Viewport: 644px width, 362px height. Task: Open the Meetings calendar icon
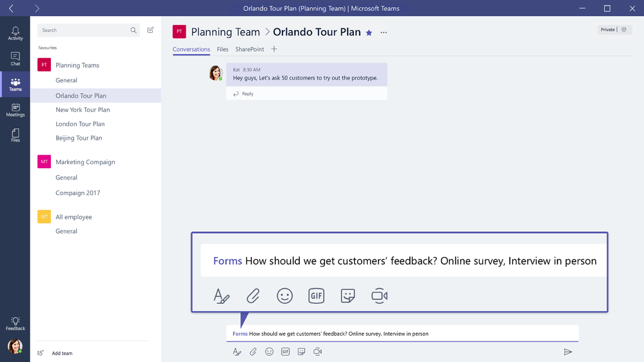click(x=15, y=110)
